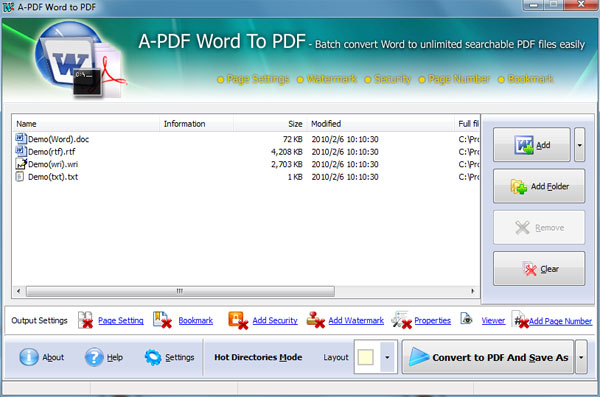Open the Settings text button

pos(179,357)
